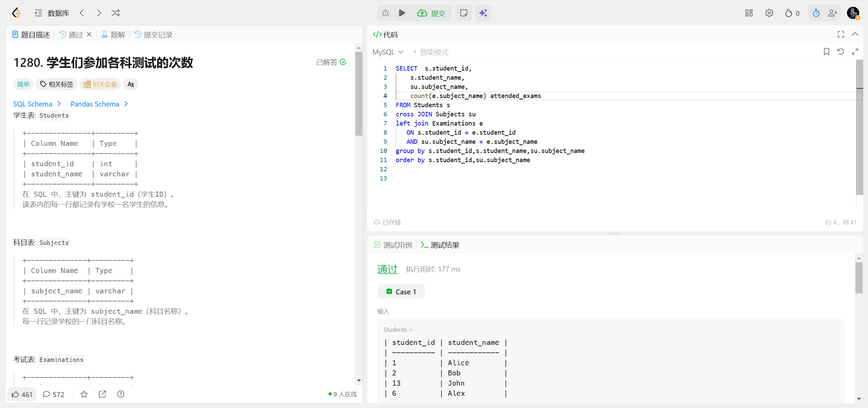Open the AI sparkle assistant

coord(483,13)
